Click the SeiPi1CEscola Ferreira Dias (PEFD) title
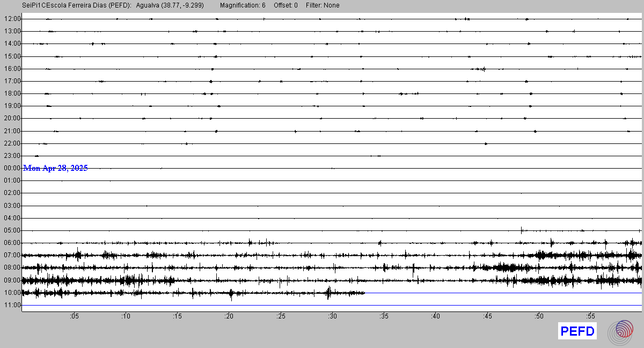This screenshot has width=644, height=348. (78, 5)
